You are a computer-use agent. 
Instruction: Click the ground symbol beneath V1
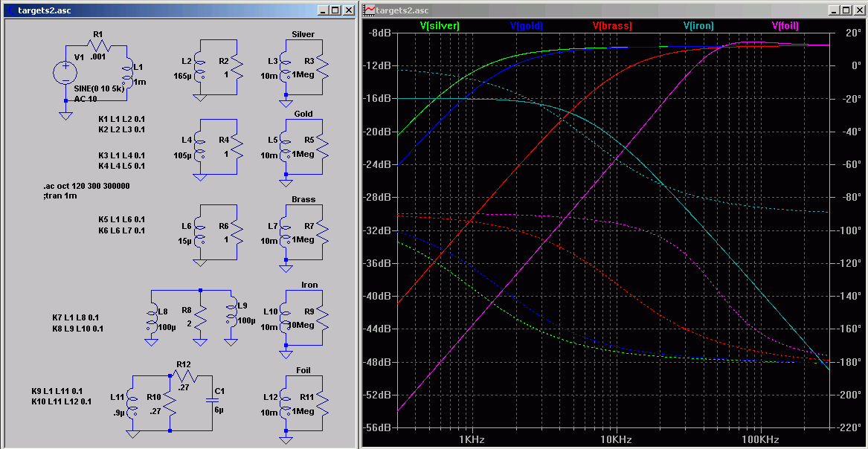[x=65, y=114]
